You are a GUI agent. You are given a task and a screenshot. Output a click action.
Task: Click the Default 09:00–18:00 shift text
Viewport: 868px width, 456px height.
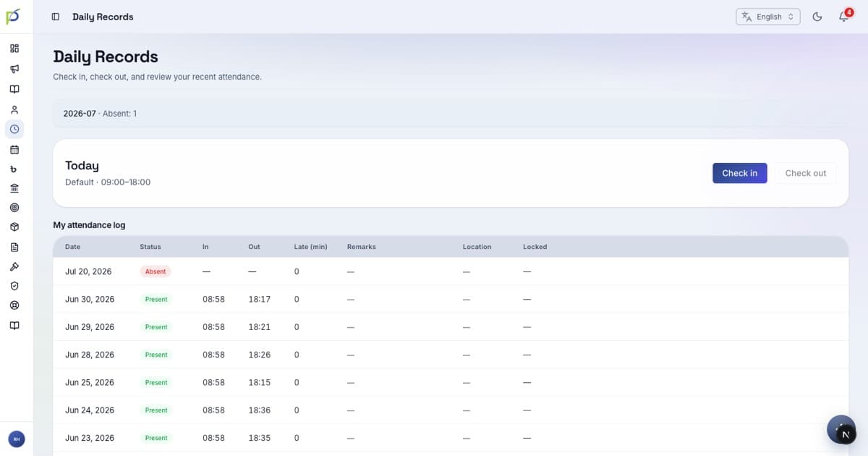point(108,182)
